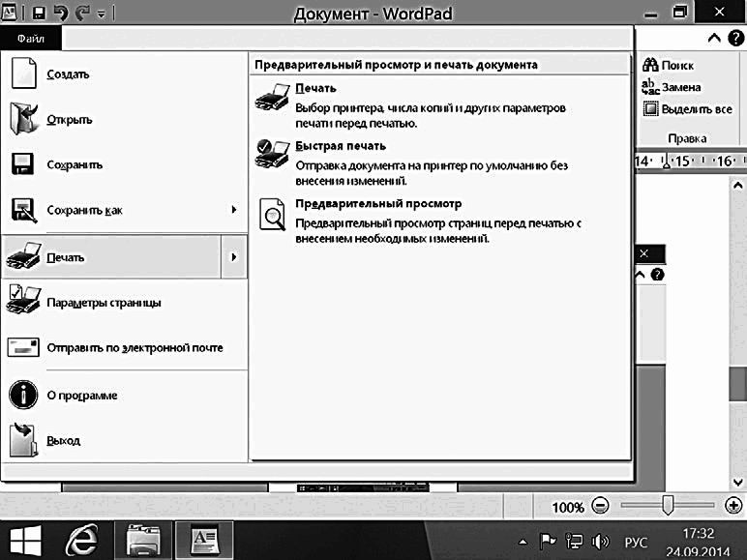Open the Windows Start button

pos(26,541)
